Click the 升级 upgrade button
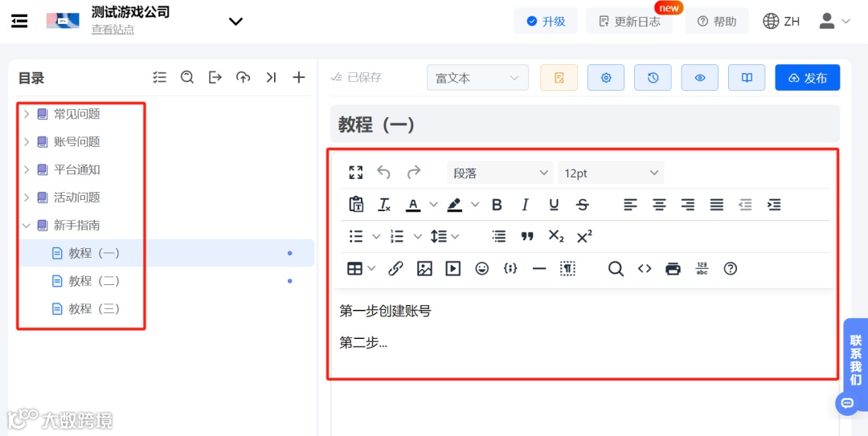The width and height of the screenshot is (868, 436). (546, 21)
